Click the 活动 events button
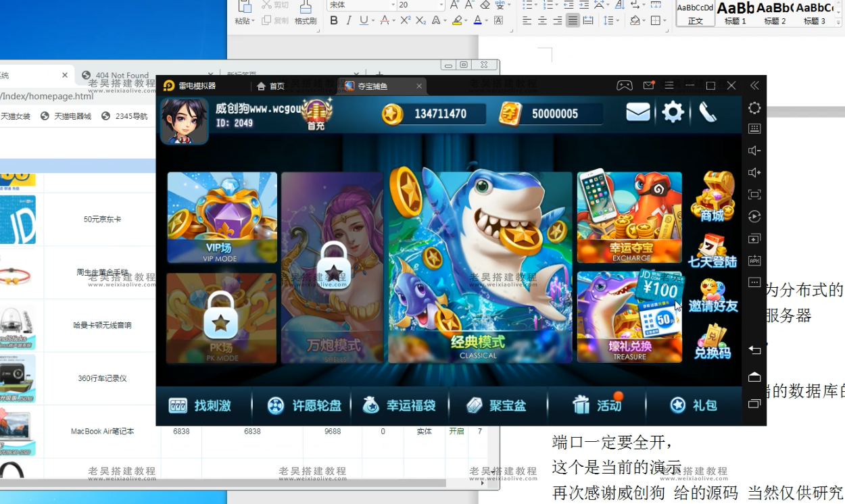Viewport: 845px width, 504px height. click(598, 405)
